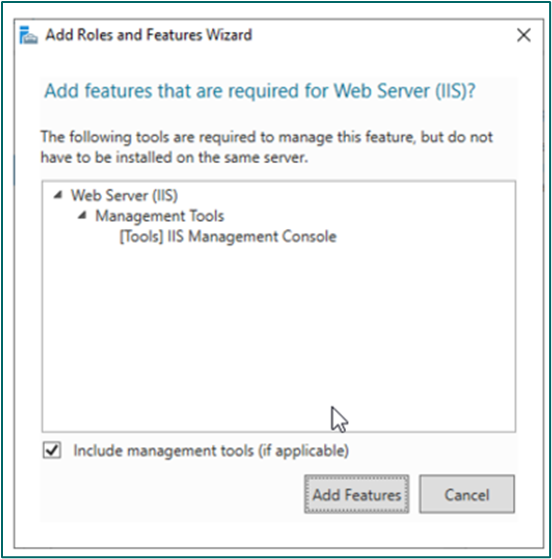The width and height of the screenshot is (552, 559).
Task: Click the mouse pointer shown inside the list box
Action: pyautogui.click(x=339, y=419)
